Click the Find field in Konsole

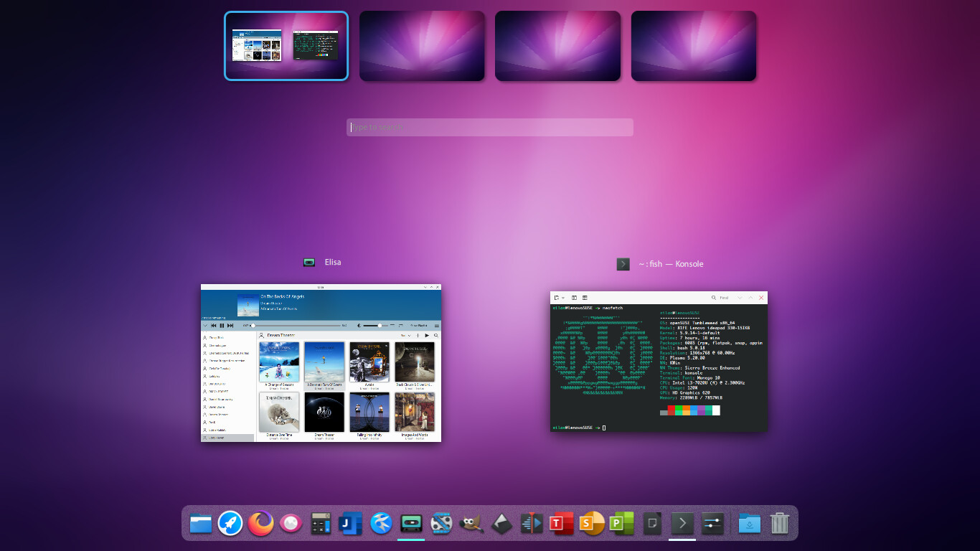click(725, 297)
